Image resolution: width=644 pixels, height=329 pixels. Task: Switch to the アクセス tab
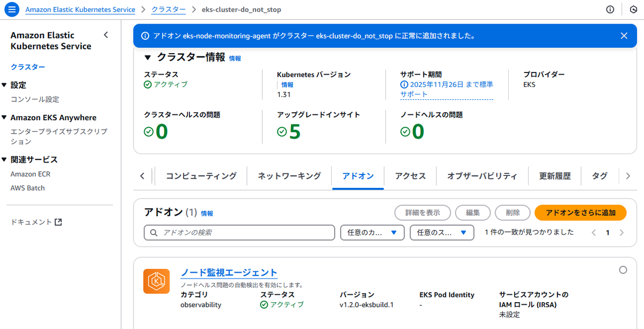411,176
